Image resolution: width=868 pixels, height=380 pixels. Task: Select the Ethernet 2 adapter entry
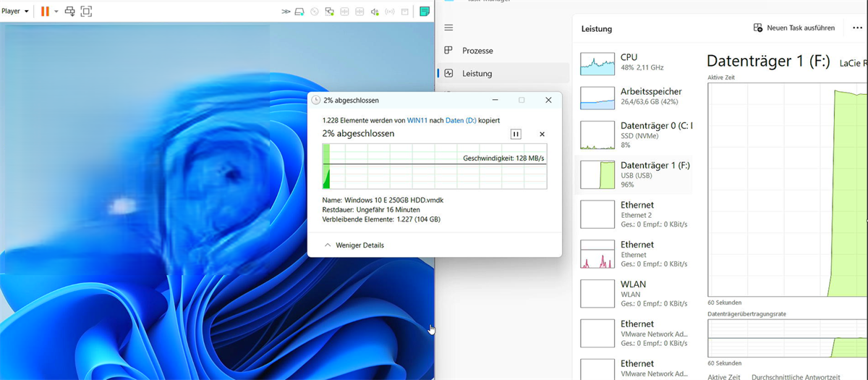(634, 214)
